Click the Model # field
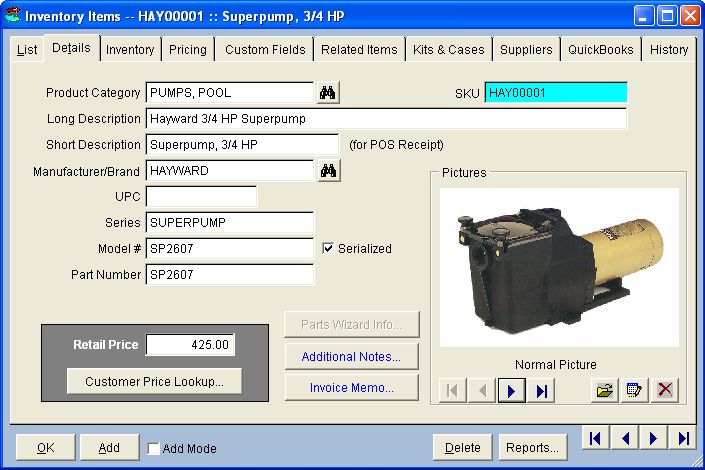The width and height of the screenshot is (705, 470). tap(230, 249)
